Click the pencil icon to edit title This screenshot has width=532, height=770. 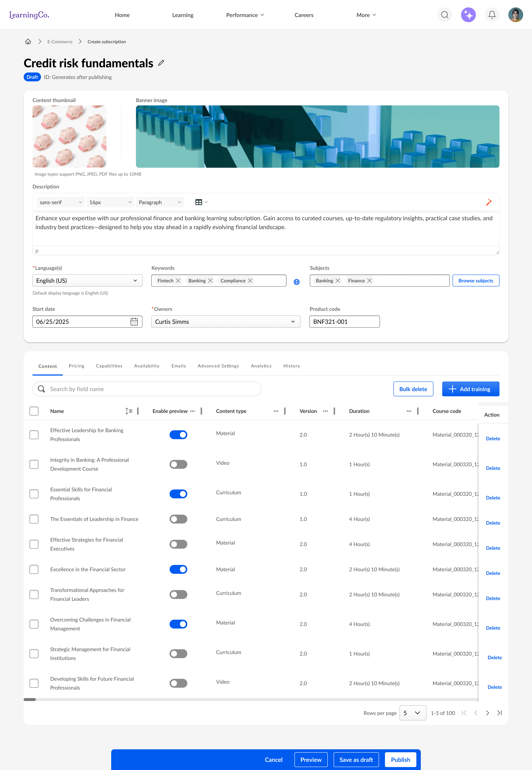point(161,63)
